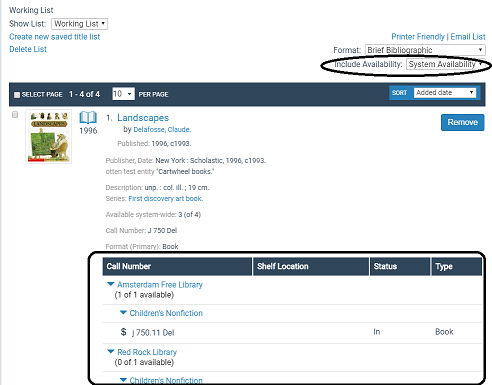The height and width of the screenshot is (385, 492).
Task: Collapse the Red Rock Library triangle
Action: click(110, 352)
